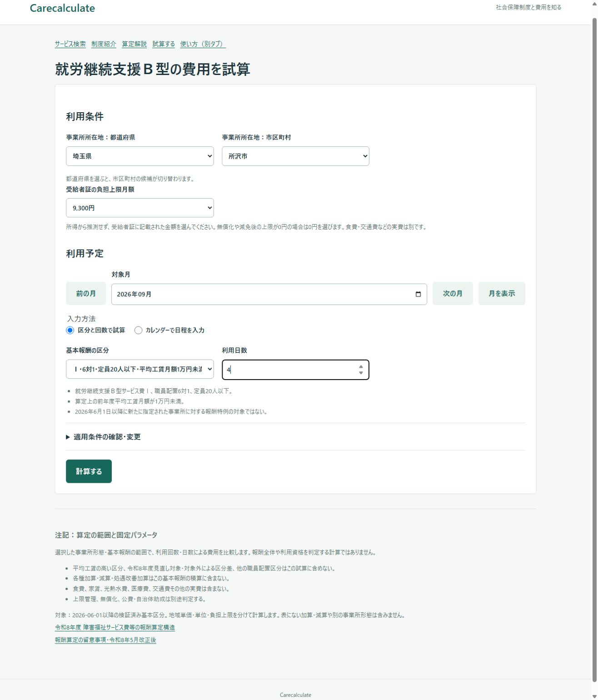598x700 pixels.
Task: Click the 利用条件 section heading
Action: click(x=85, y=116)
